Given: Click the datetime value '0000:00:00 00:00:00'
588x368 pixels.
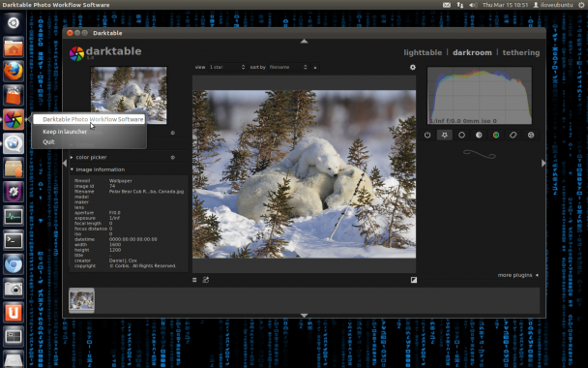Looking at the screenshot, I should pos(133,239).
